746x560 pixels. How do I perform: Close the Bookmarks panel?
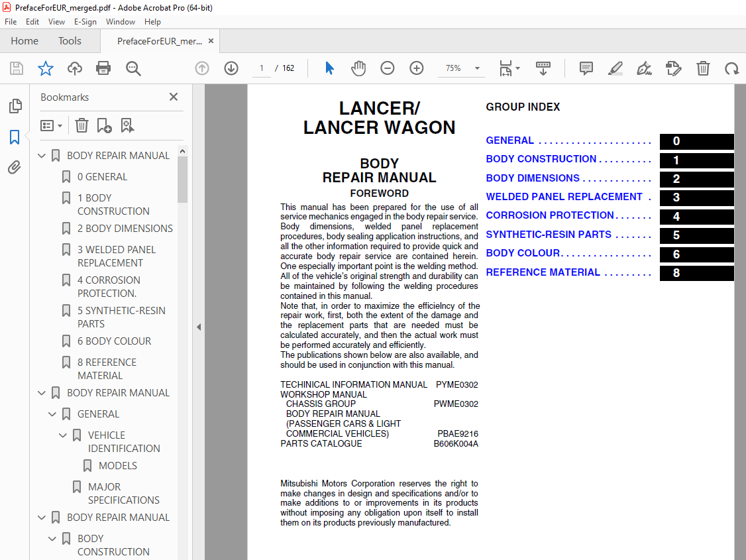(x=174, y=97)
